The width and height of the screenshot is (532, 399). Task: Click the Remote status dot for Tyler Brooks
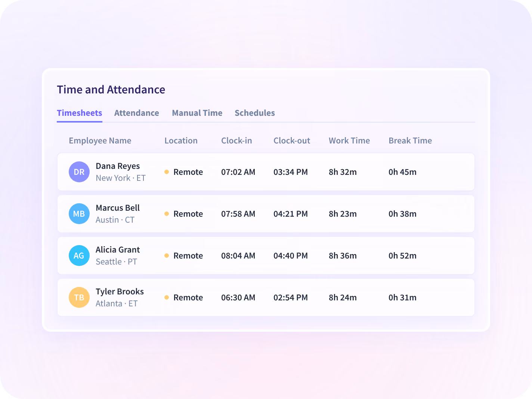coord(167,297)
